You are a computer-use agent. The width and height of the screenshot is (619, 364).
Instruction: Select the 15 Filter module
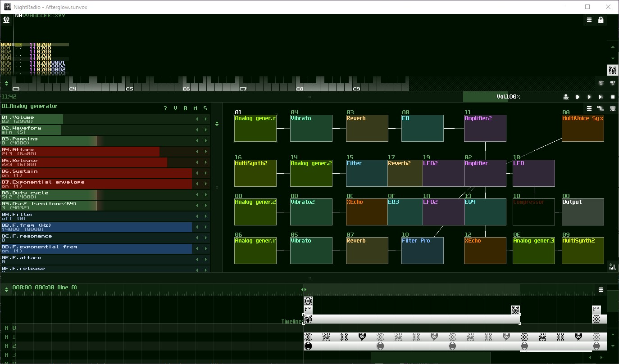point(367,173)
